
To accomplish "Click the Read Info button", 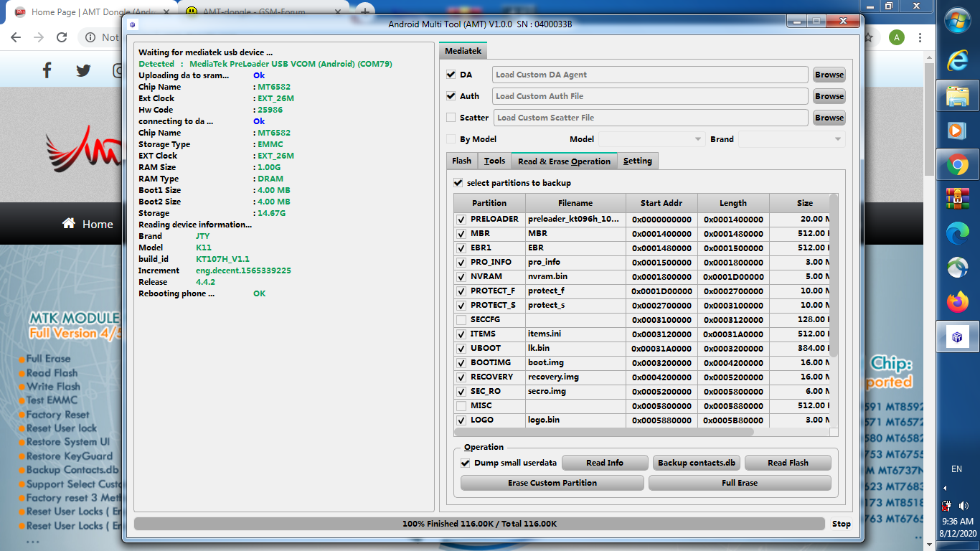I will 605,463.
